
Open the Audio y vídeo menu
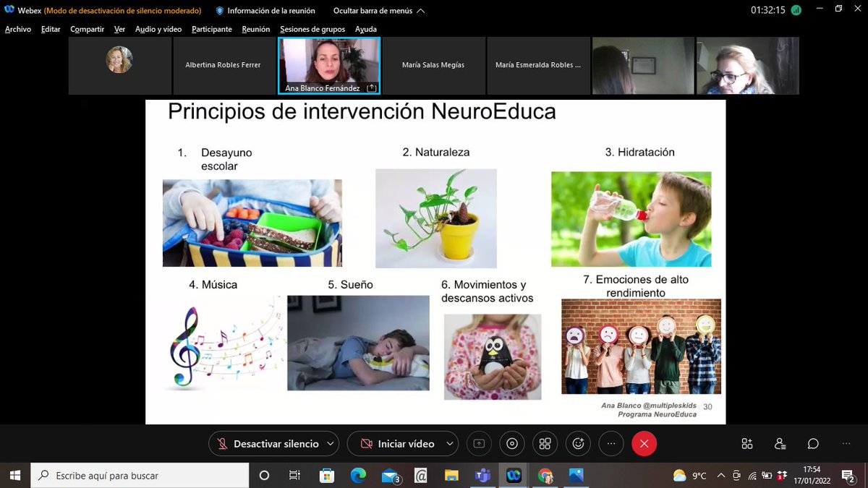tap(158, 29)
